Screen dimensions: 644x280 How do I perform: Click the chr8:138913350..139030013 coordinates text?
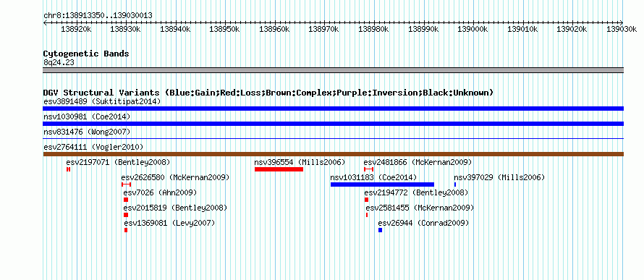pyautogui.click(x=98, y=16)
